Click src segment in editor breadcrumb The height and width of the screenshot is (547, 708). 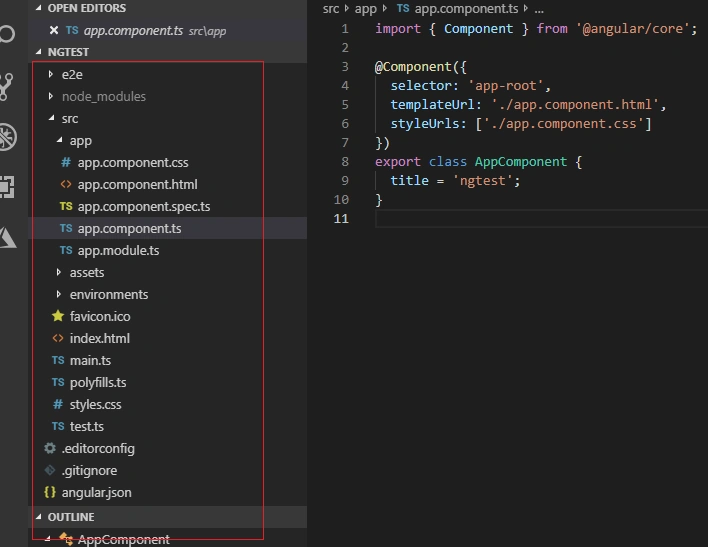pyautogui.click(x=331, y=9)
